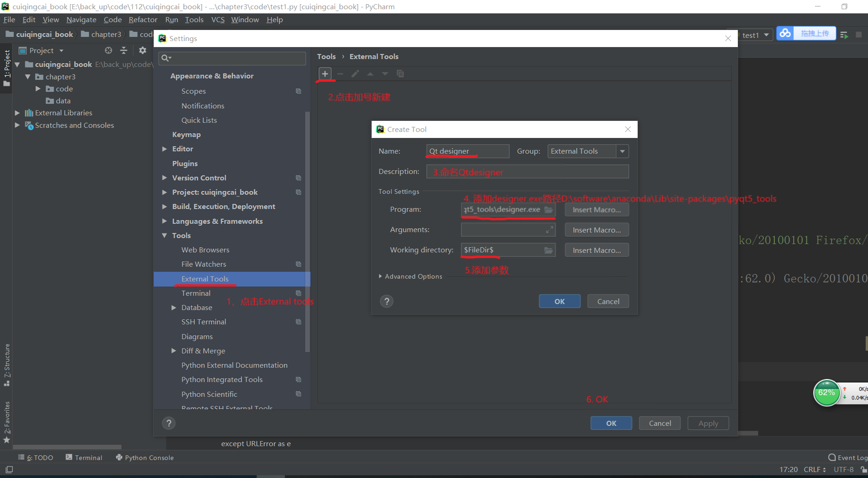
Task: Open the Python Console tool window
Action: click(145, 458)
